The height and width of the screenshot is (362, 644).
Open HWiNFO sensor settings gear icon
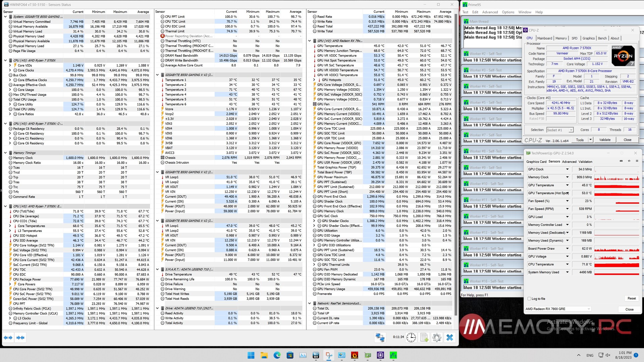[x=437, y=338]
